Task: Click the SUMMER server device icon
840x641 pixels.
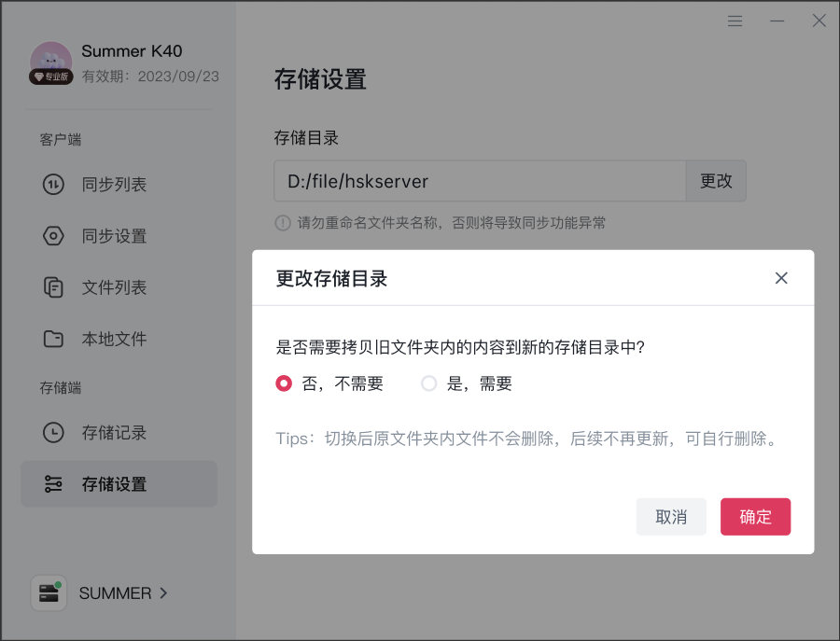Action: click(49, 592)
